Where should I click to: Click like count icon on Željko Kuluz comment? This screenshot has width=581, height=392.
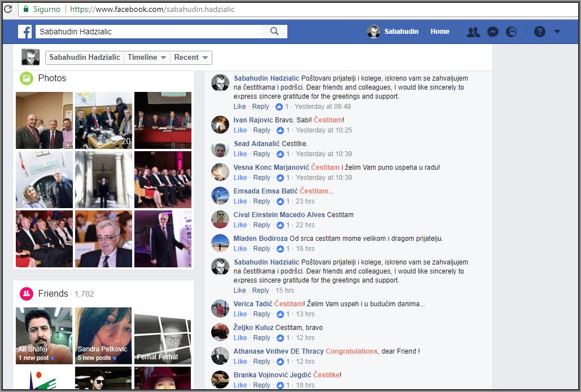(280, 338)
